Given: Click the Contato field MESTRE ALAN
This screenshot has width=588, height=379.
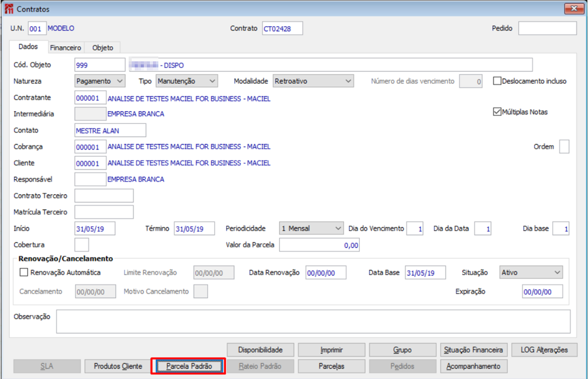Looking at the screenshot, I should pos(110,130).
